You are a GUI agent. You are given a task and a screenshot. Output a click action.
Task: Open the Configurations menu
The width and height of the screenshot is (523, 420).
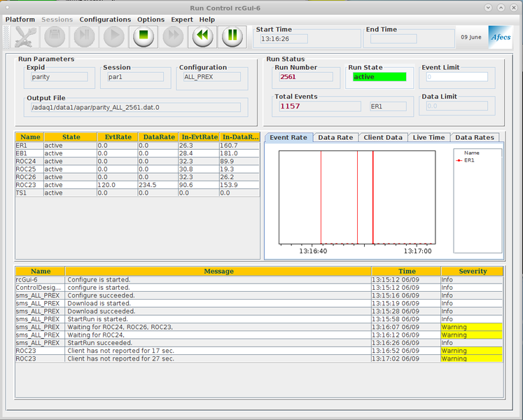(105, 20)
